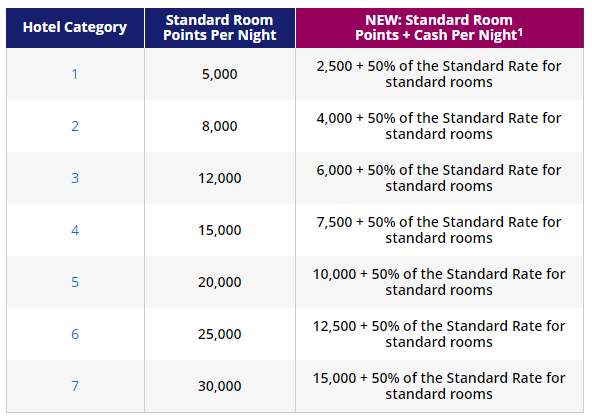Image resolution: width=592 pixels, height=420 pixels.
Task: Click the NEW Points + Cash header
Action: [439, 28]
